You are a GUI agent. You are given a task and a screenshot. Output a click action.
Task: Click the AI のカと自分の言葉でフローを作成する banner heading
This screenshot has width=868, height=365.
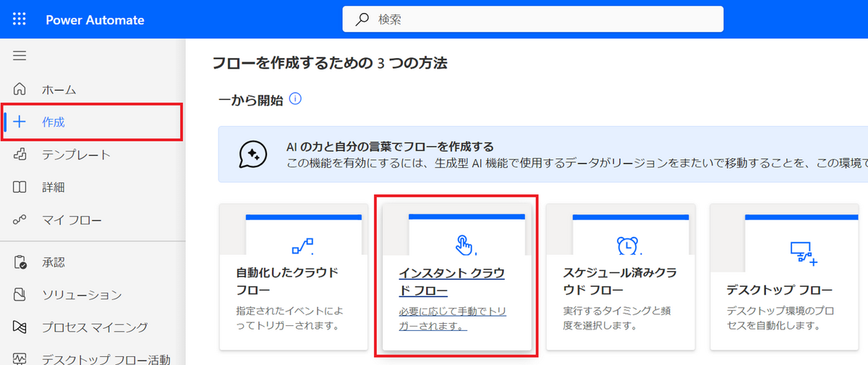click(391, 146)
